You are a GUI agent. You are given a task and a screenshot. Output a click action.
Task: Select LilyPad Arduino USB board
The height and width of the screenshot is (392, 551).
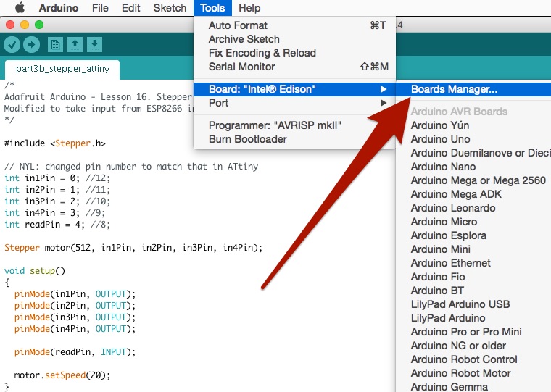click(x=473, y=304)
